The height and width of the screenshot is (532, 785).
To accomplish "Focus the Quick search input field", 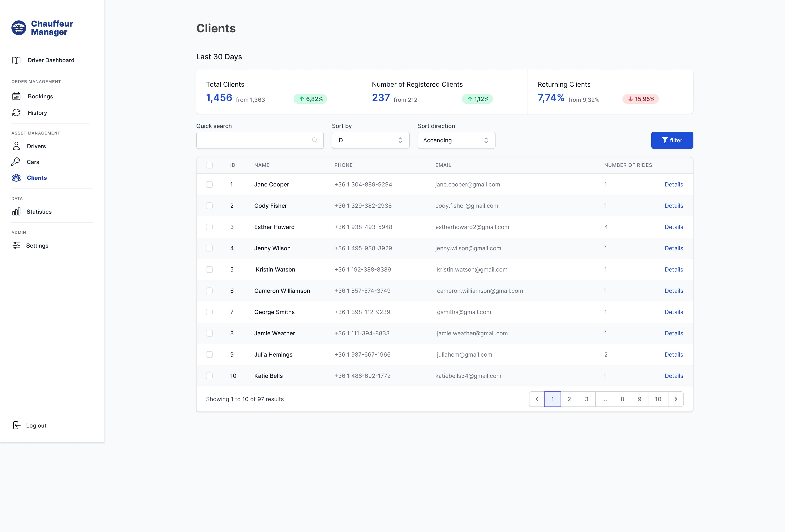I will coord(260,140).
